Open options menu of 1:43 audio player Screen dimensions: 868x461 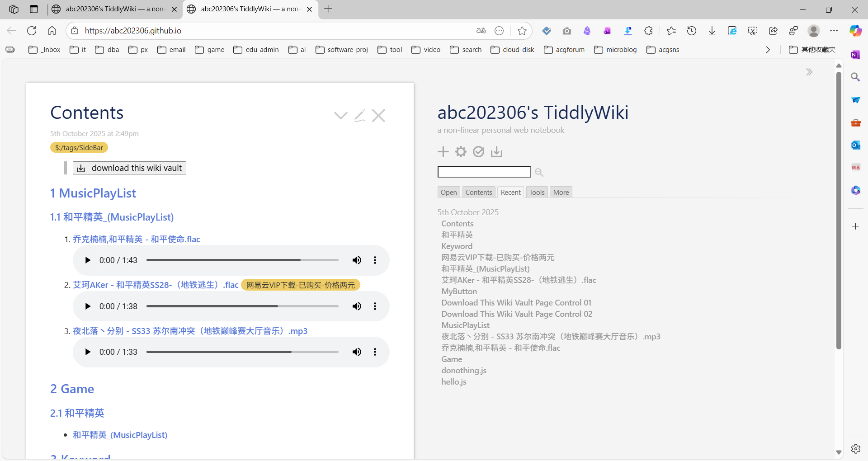pyautogui.click(x=375, y=260)
